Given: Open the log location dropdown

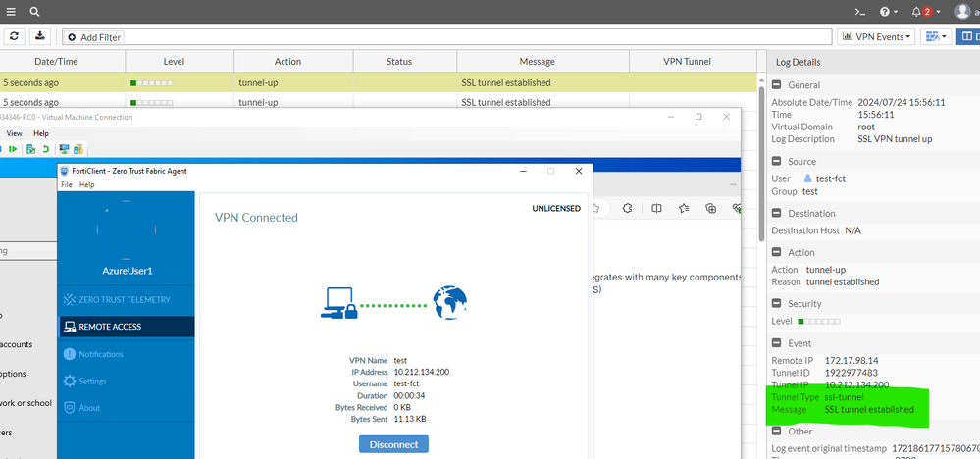Looking at the screenshot, I should pos(936,37).
